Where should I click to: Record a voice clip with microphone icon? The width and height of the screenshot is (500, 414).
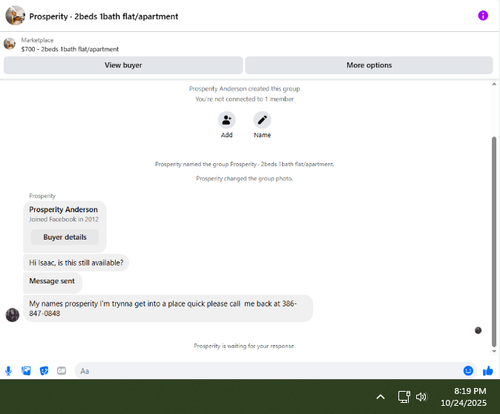pos(9,371)
